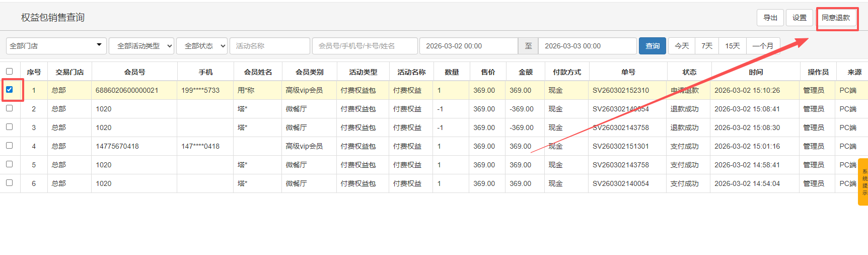The width and height of the screenshot is (868, 255).
Task: Select the 今天 date range tab
Action: pos(682,46)
